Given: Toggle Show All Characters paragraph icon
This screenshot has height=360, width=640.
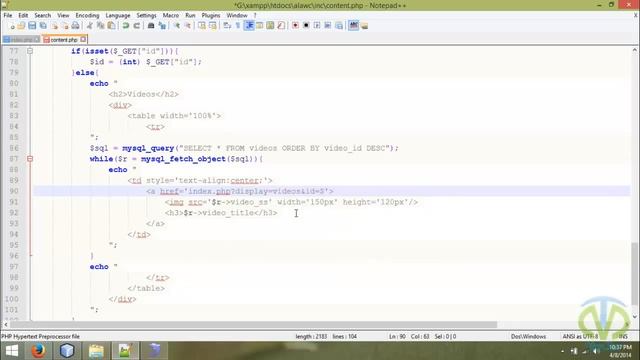Looking at the screenshot, I should pos(238,26).
